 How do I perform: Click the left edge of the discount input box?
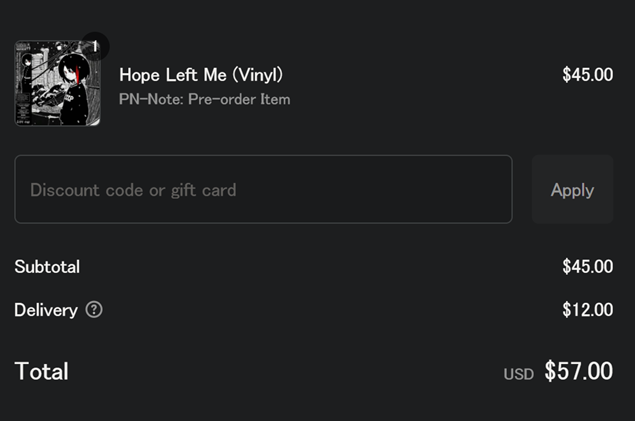coord(20,190)
